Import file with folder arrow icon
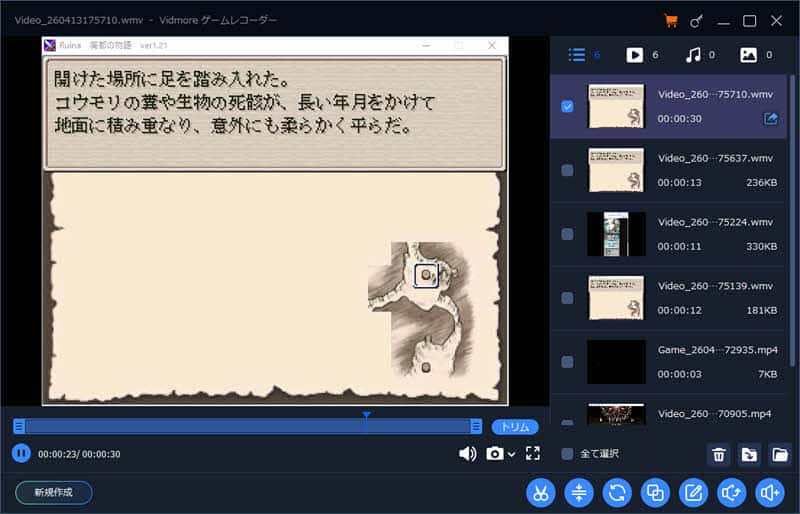Image resolution: width=800 pixels, height=514 pixels. click(x=749, y=454)
